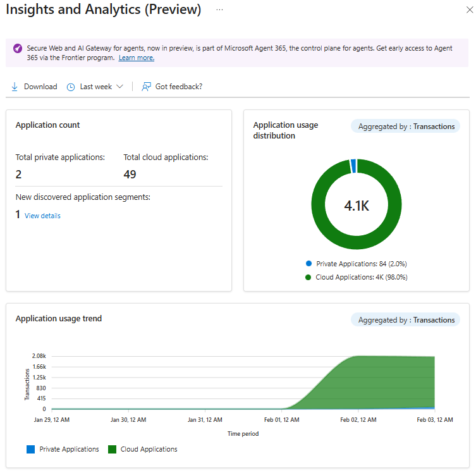Click the Download arrow icon
The image size is (476, 475).
pos(15,87)
